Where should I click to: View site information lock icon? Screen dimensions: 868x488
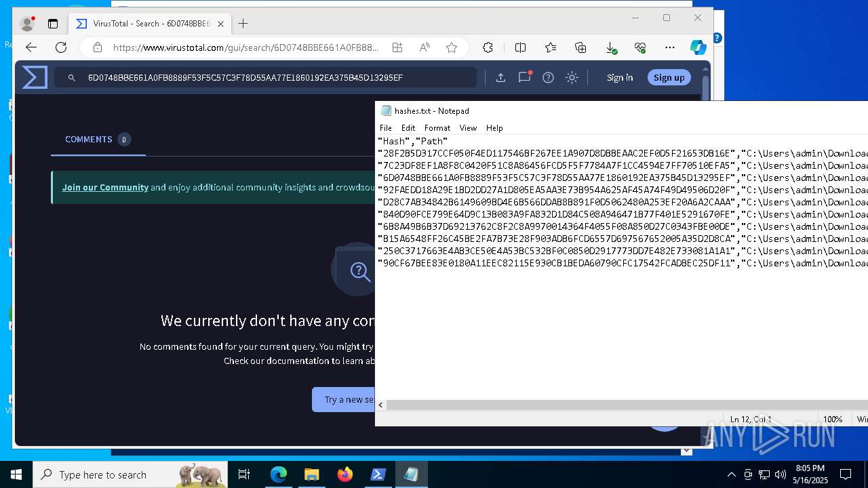pyautogui.click(x=98, y=47)
